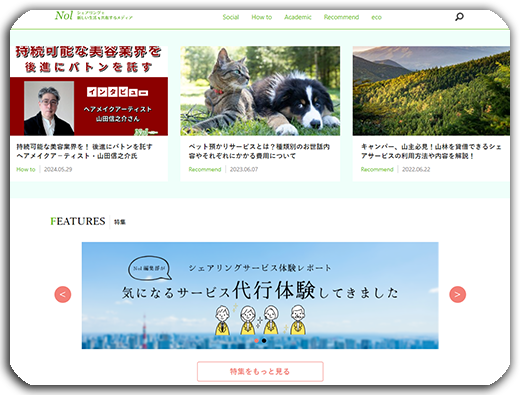Open the hair makeup artist interview thumbnail
This screenshot has width=520, height=395.
click(x=89, y=91)
